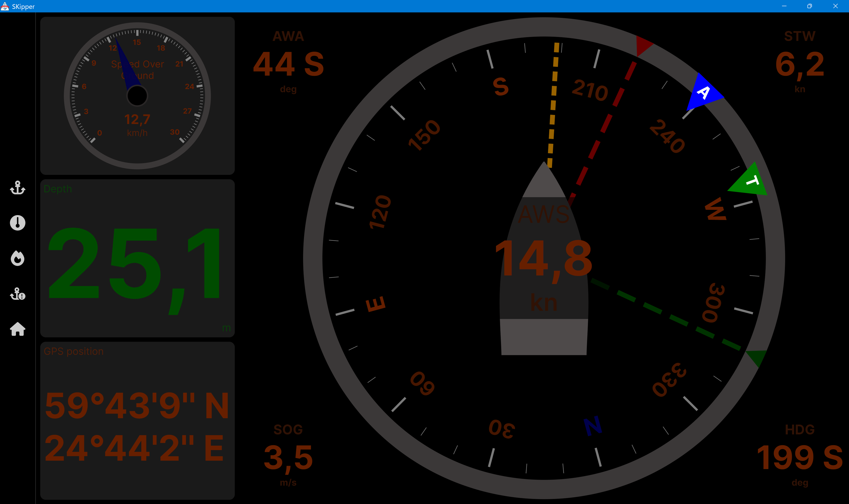Viewport: 849px width, 504px height.
Task: Click the 60 degree label on the compass
Action: [x=423, y=383]
